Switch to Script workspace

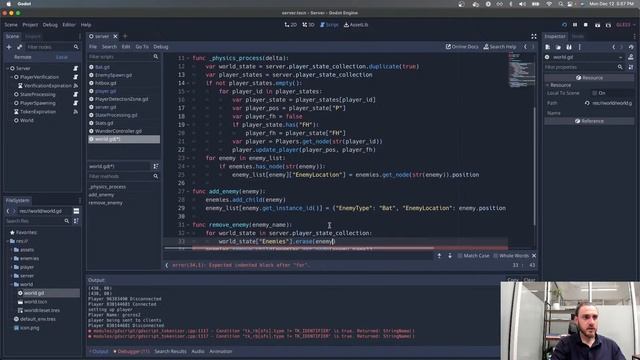(x=329, y=25)
